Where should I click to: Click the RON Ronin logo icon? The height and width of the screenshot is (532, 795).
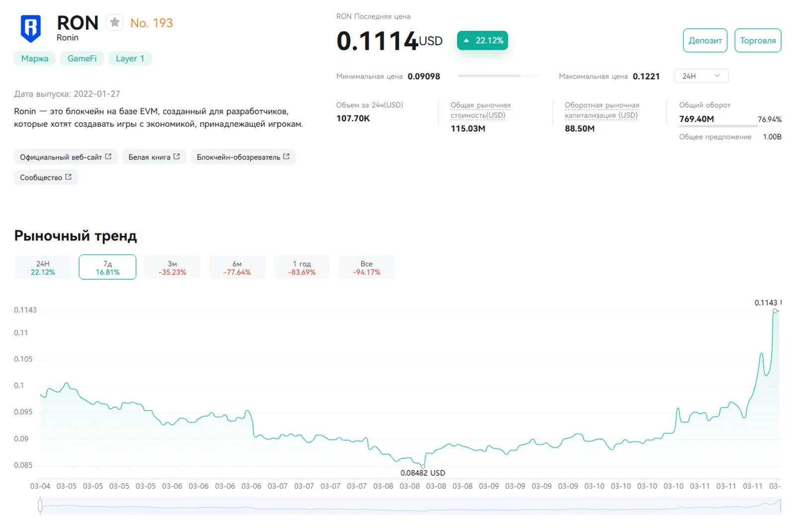tap(30, 29)
